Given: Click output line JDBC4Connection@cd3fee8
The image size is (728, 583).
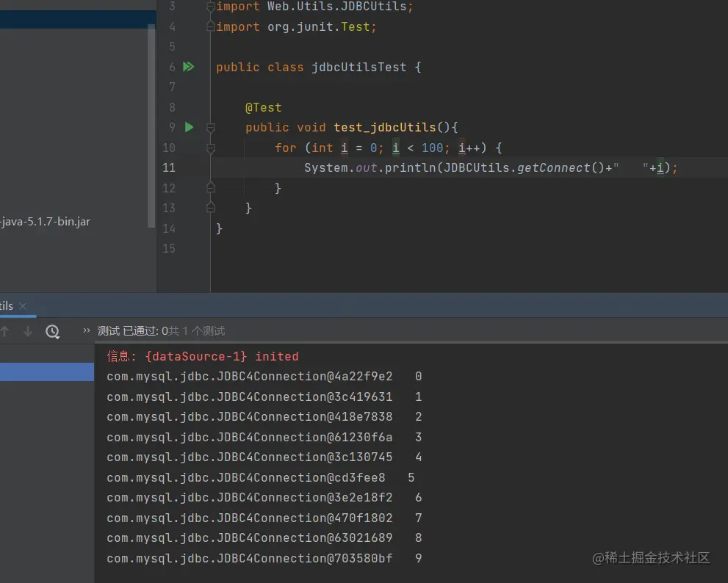Looking at the screenshot, I should (x=261, y=477).
